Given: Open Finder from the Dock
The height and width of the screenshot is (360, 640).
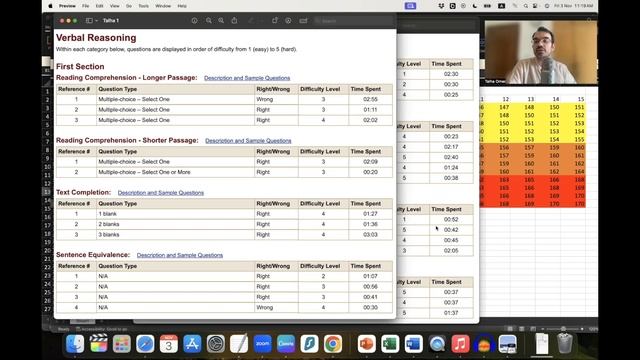Looking at the screenshot, I should pos(75,344).
